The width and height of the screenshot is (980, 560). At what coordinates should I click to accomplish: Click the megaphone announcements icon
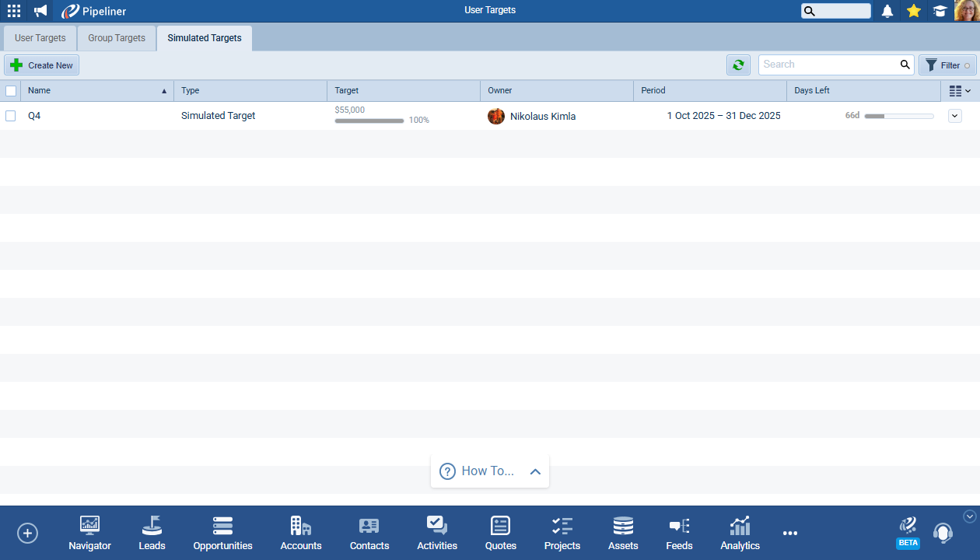[x=40, y=11]
